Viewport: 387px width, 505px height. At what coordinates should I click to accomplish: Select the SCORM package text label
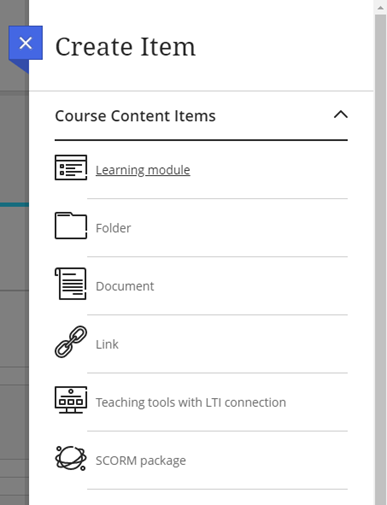pos(141,461)
